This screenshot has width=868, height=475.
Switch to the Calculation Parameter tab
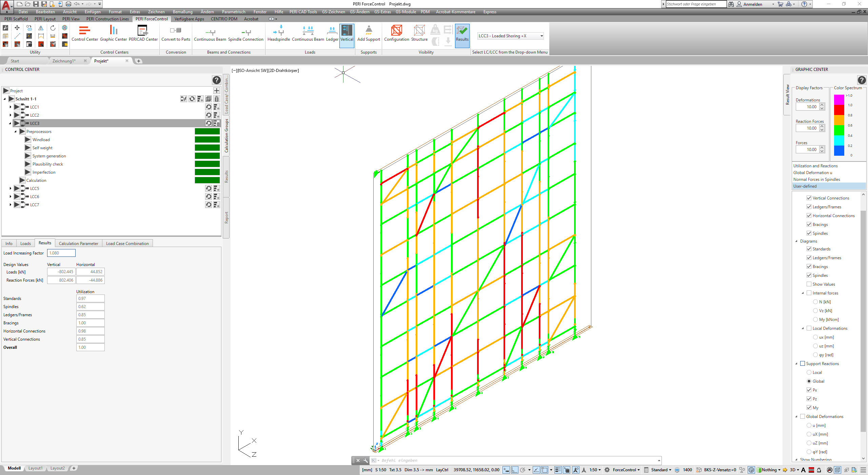pyautogui.click(x=78, y=244)
